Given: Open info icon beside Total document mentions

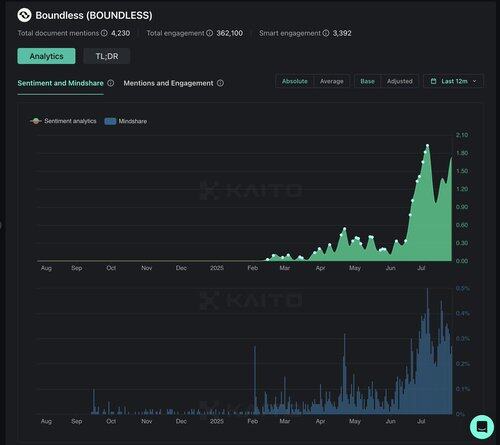Looking at the screenshot, I should pos(104,33).
